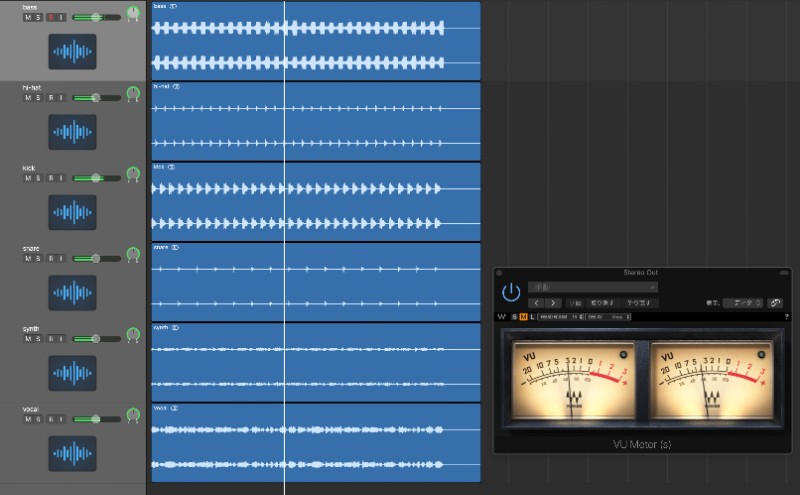This screenshot has height=495, width=800.
Task: Toggle the VU Meter plugin power button
Action: click(x=511, y=292)
